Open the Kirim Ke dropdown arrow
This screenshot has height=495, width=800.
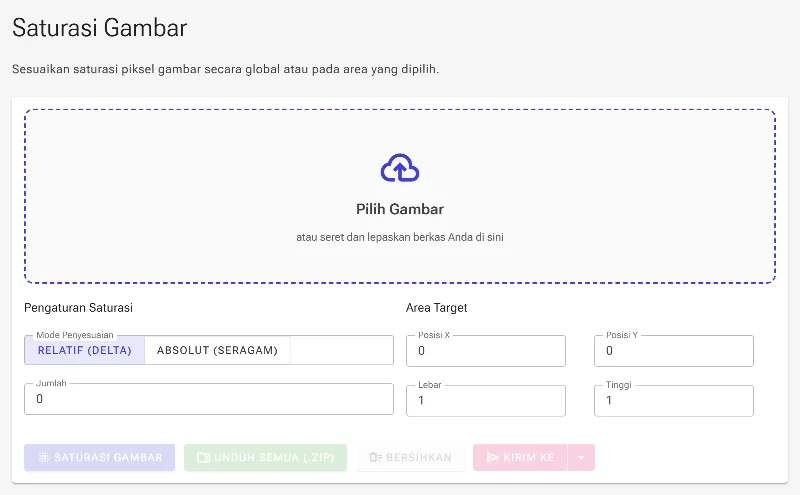[x=581, y=457]
